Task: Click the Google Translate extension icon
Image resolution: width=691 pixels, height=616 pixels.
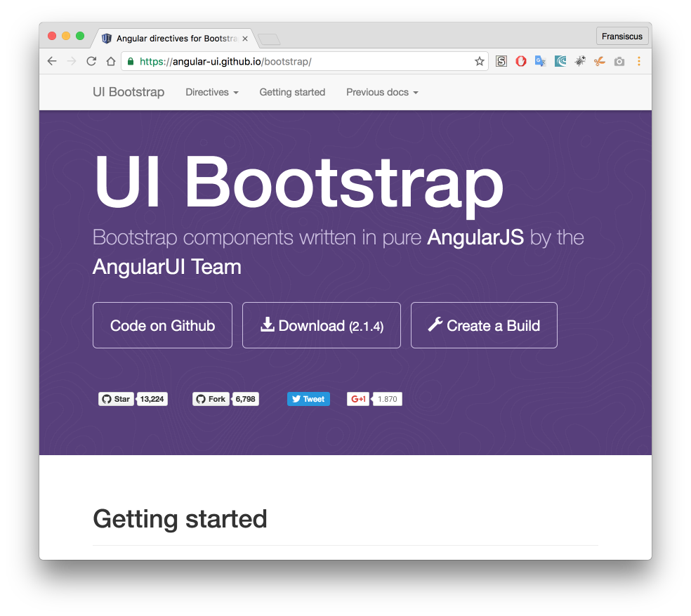Action: coord(540,62)
